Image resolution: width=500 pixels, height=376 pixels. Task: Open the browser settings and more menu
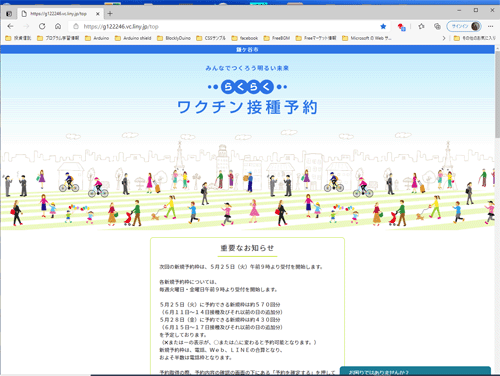click(490, 26)
